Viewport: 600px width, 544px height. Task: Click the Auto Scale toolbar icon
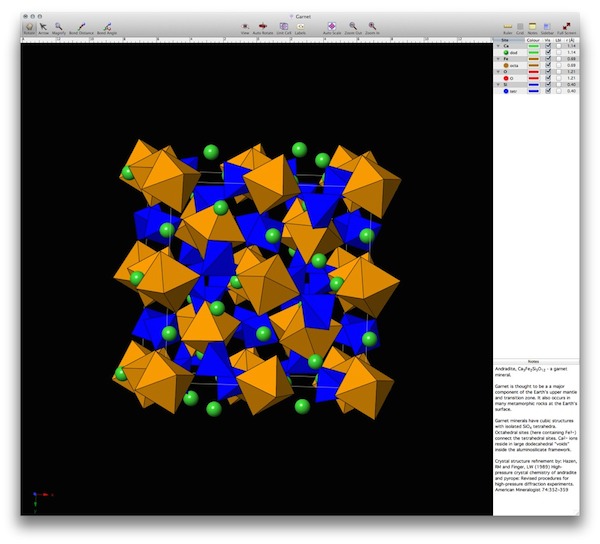click(331, 27)
